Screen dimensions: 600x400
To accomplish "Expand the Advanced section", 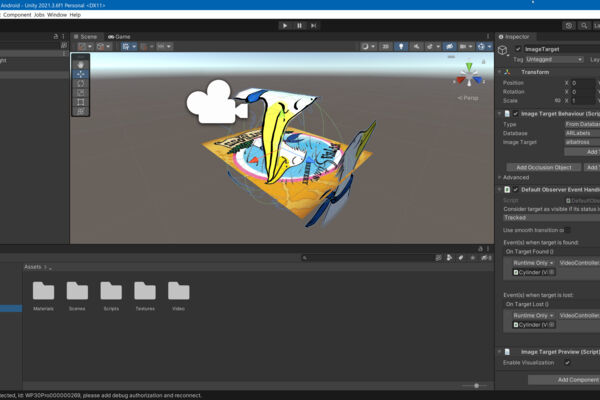I will (x=500, y=177).
